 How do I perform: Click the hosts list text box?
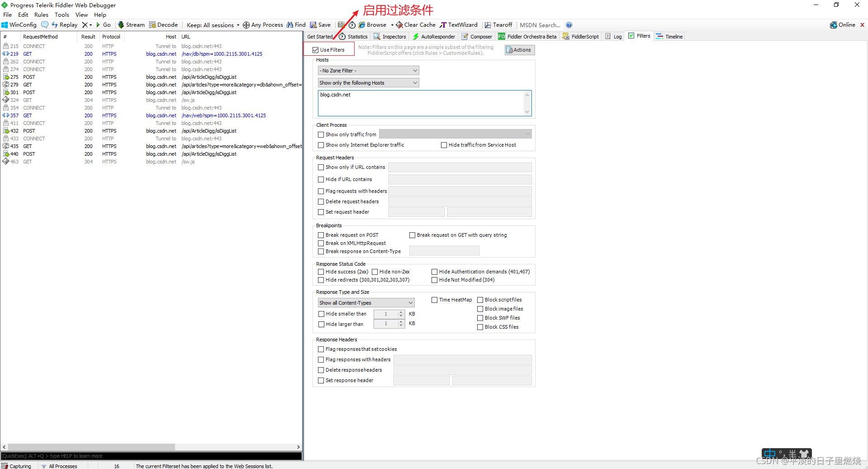[x=425, y=103]
